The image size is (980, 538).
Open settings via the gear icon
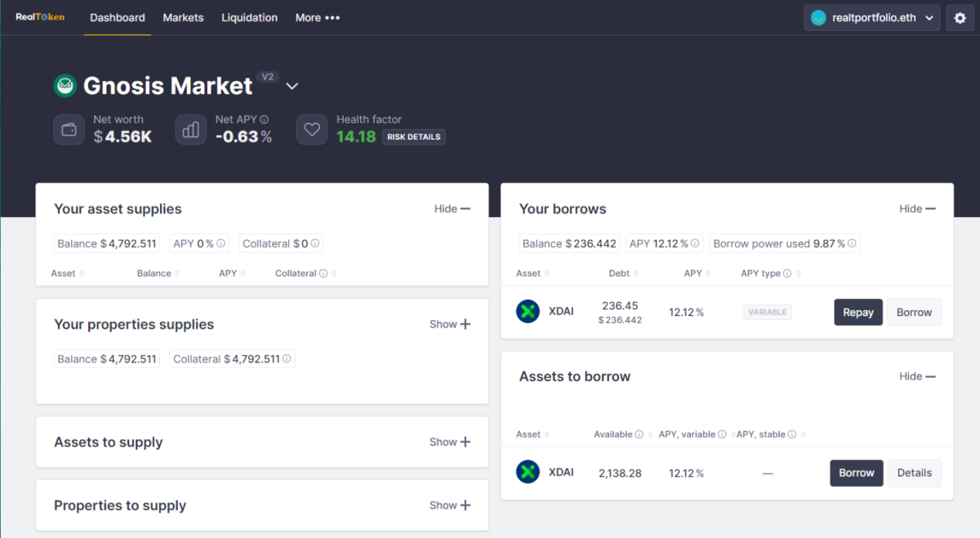pos(960,17)
